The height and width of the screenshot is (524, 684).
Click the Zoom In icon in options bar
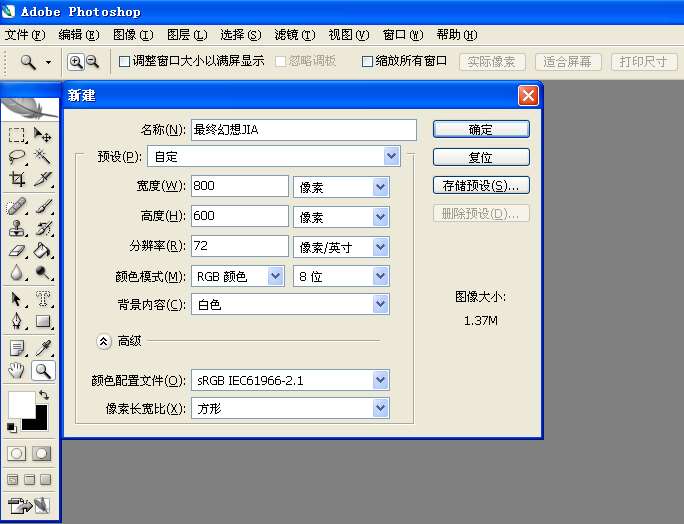75,62
